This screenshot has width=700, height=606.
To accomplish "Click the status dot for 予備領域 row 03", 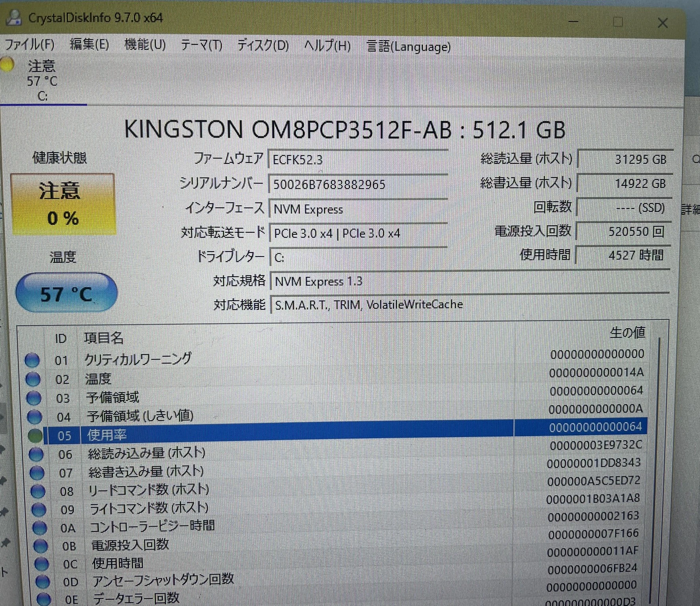I will pyautogui.click(x=34, y=398).
